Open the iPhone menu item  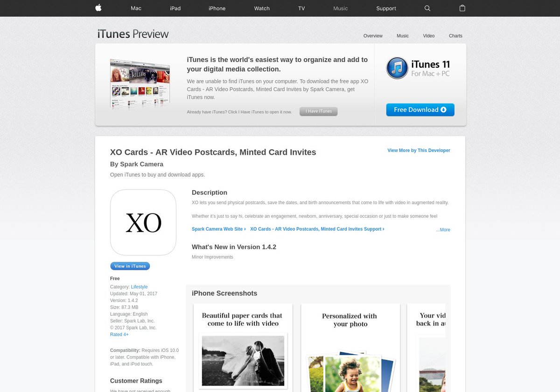click(217, 8)
